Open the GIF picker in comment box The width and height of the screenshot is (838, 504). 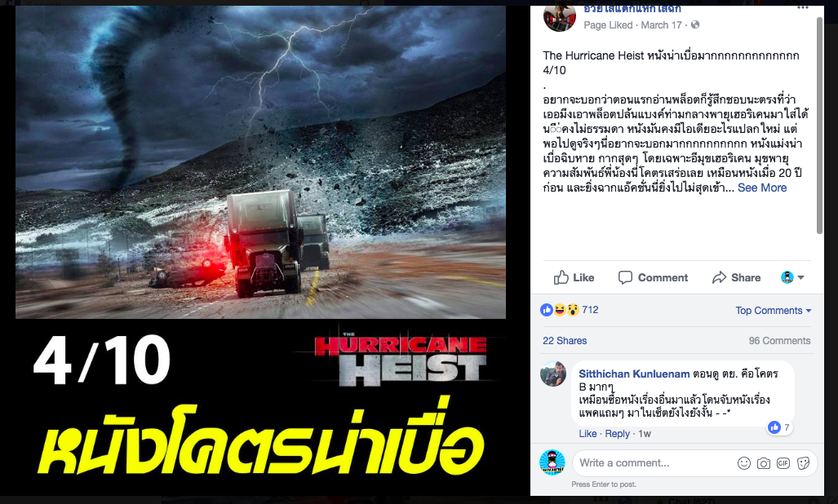[x=783, y=463]
